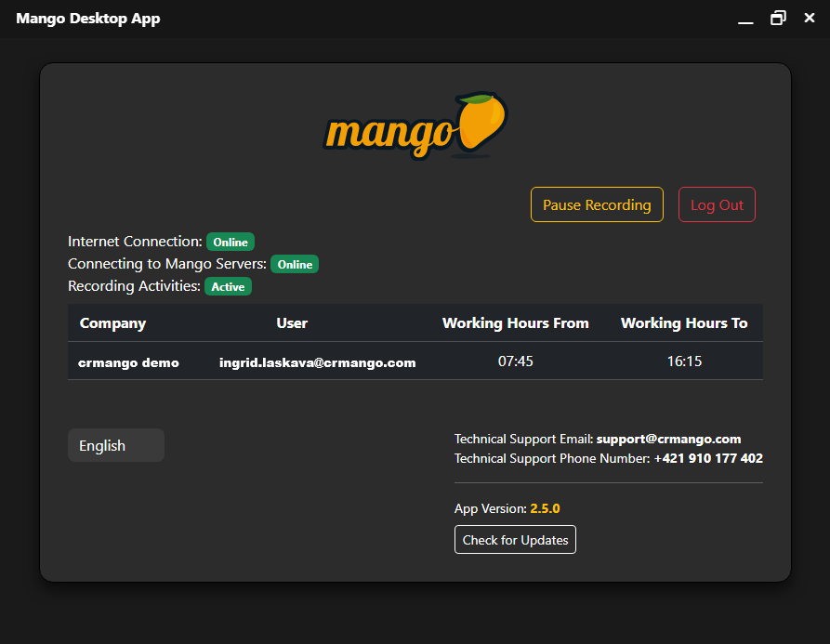The width and height of the screenshot is (830, 644).
Task: Select the Company column header
Action: 112,323
